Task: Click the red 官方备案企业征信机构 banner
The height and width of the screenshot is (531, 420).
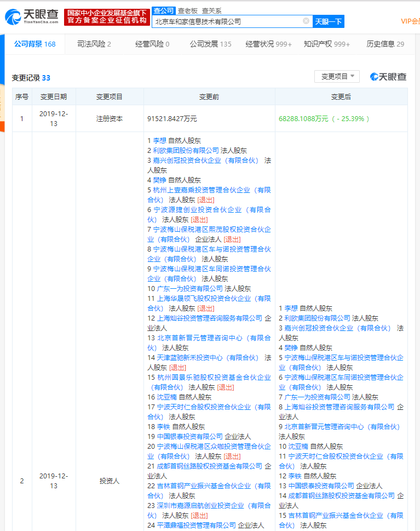Action: pyautogui.click(x=107, y=17)
